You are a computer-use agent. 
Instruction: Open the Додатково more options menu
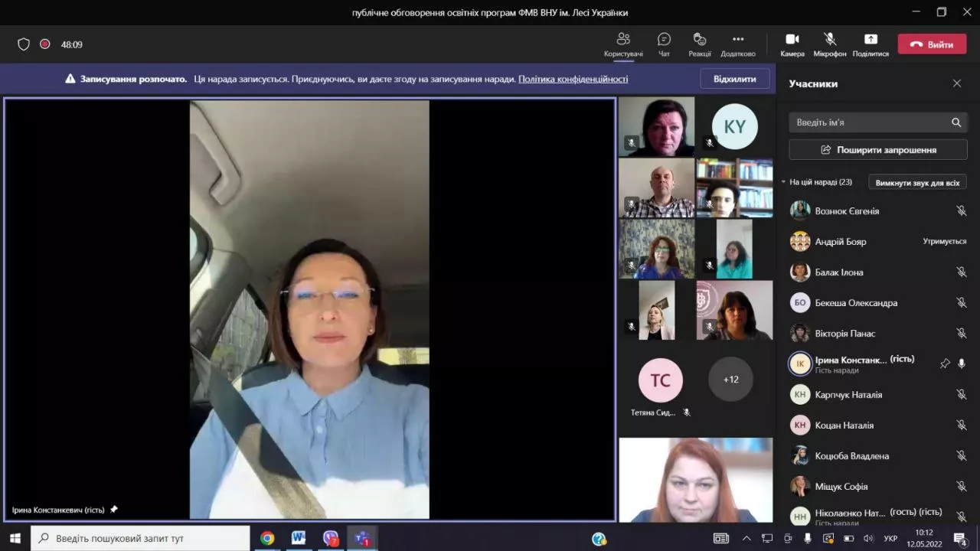pos(738,40)
